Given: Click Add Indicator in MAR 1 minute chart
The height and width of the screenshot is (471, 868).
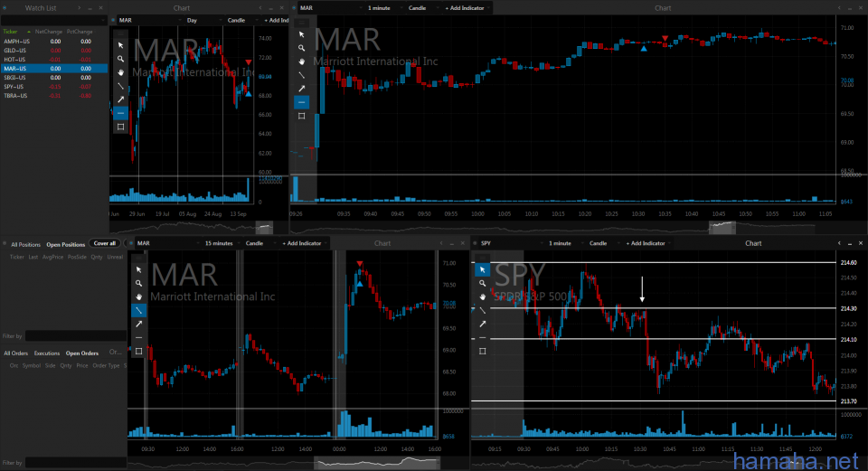Looking at the screenshot, I should (x=465, y=8).
